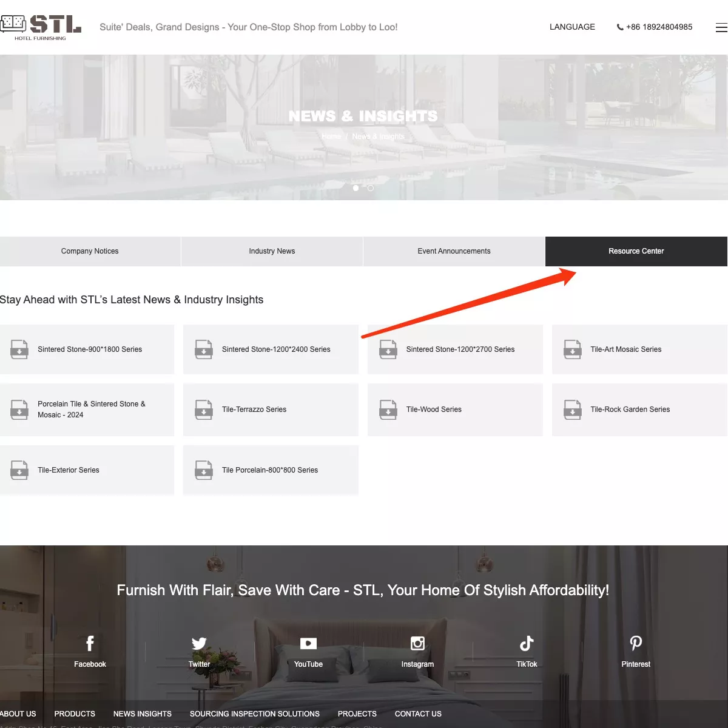Download icon for Sintered Stone-900*1800 Series
The width and height of the screenshot is (728, 728).
(19, 349)
